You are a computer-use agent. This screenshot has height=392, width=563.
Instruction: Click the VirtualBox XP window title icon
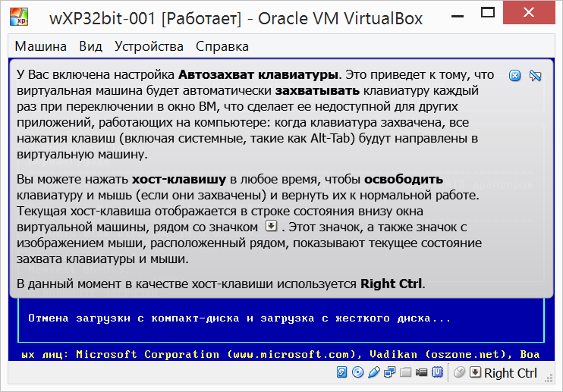click(19, 17)
